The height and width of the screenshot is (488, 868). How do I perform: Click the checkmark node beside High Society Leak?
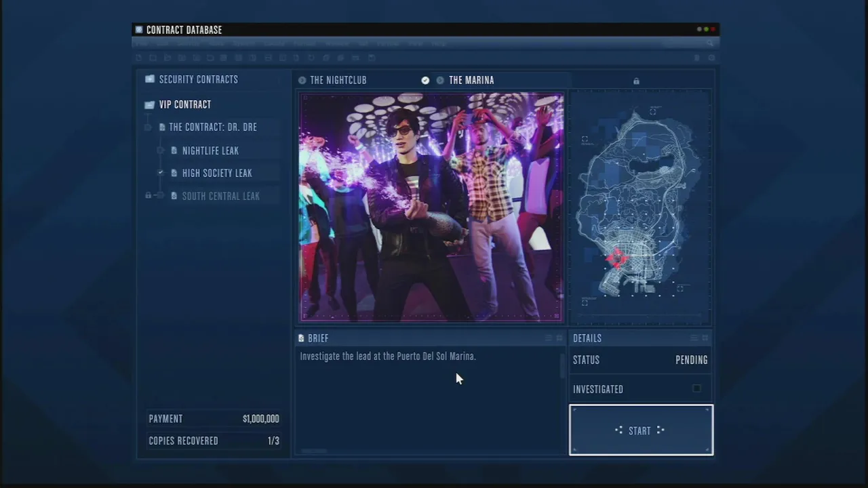(x=161, y=173)
